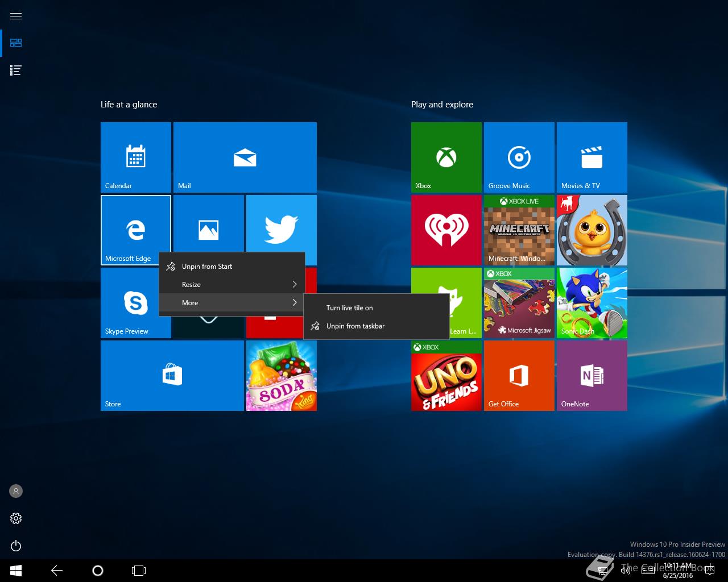Open the Mail tile

pyautogui.click(x=245, y=157)
